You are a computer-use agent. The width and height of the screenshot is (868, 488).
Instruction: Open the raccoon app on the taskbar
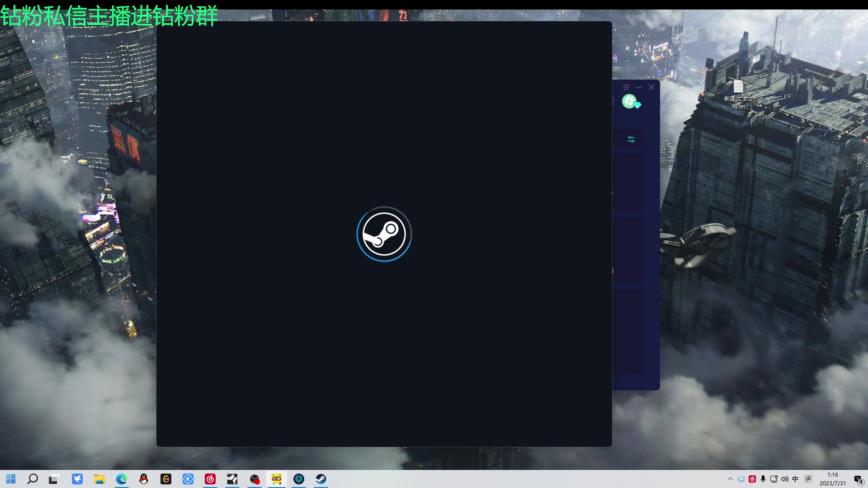[277, 479]
